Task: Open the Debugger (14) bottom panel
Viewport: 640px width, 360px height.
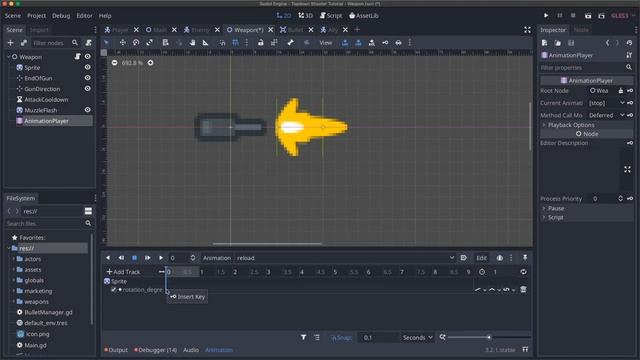Action: (156, 350)
